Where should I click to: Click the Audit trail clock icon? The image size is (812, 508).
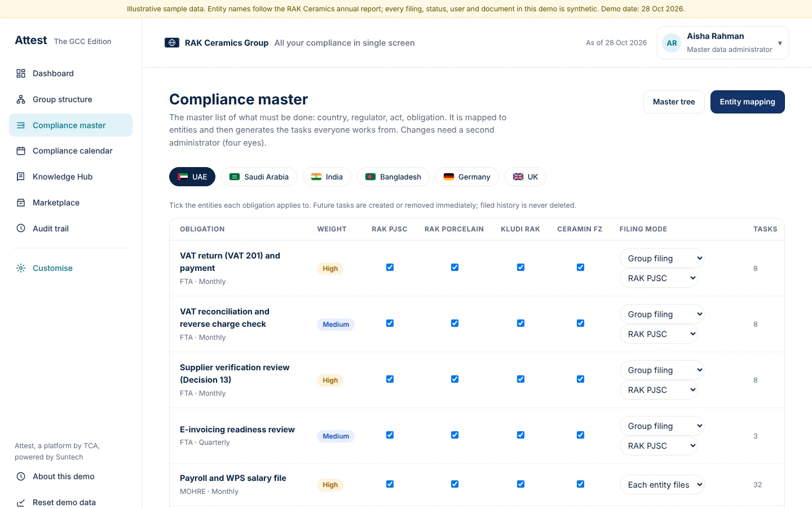(x=21, y=229)
